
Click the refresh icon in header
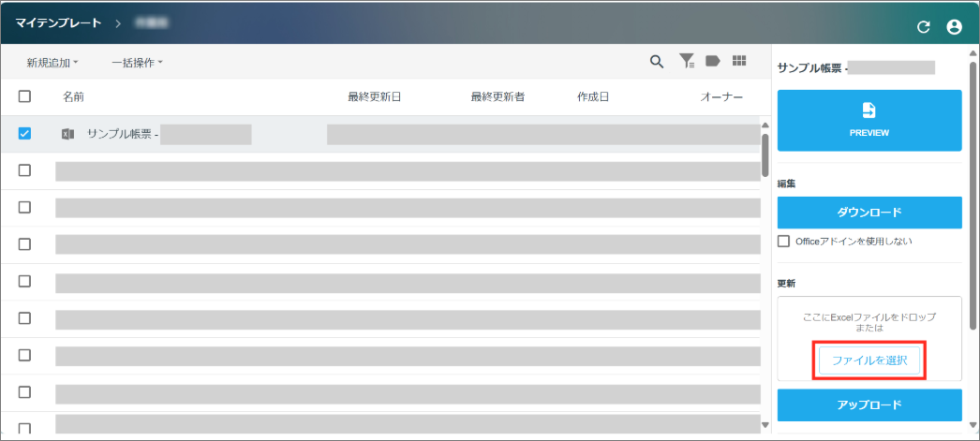click(923, 27)
